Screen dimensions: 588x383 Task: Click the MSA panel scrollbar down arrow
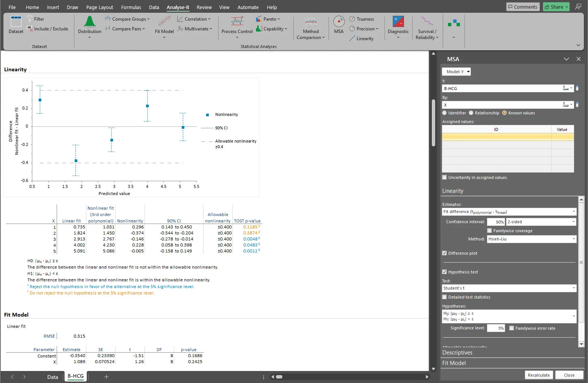[581, 344]
